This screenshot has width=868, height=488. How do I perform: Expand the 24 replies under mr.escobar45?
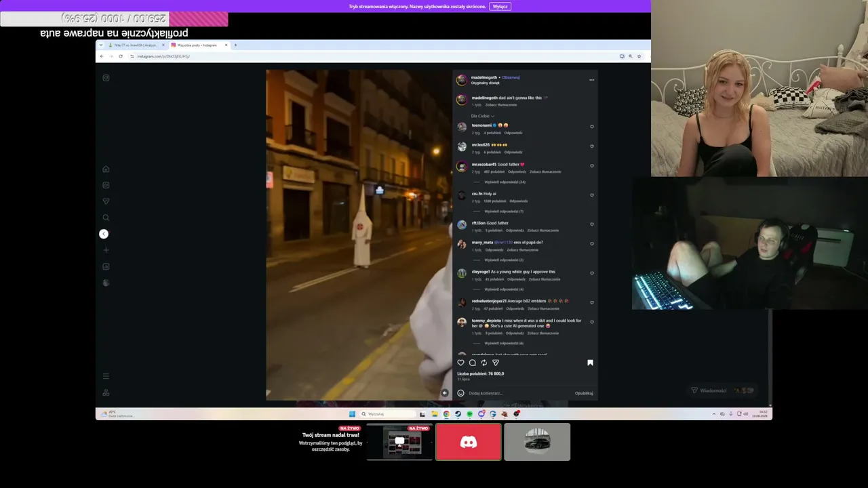pos(504,182)
